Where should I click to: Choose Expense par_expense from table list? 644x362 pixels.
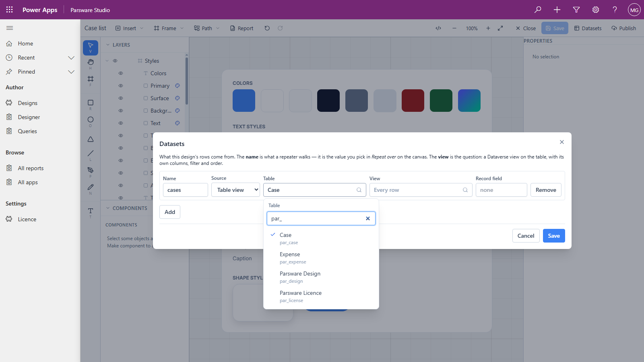coord(321,258)
